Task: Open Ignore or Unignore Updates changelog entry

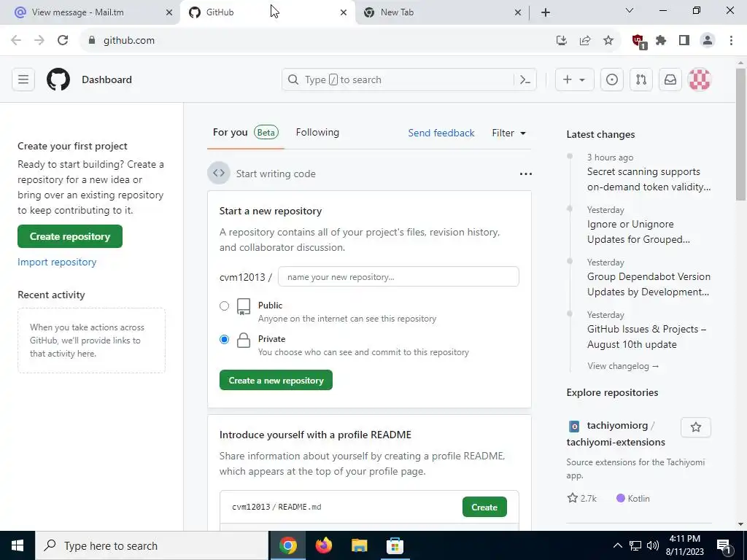Action: point(638,231)
